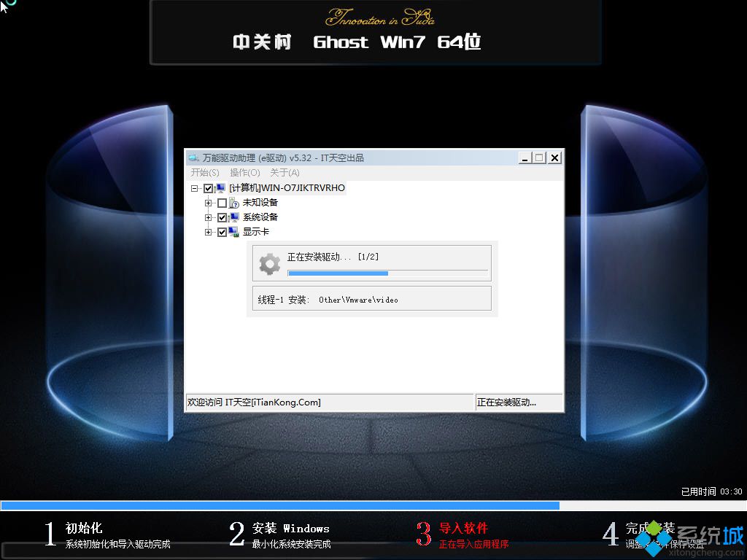
Task: Click the system devices monitor icon
Action: pyautogui.click(x=233, y=217)
